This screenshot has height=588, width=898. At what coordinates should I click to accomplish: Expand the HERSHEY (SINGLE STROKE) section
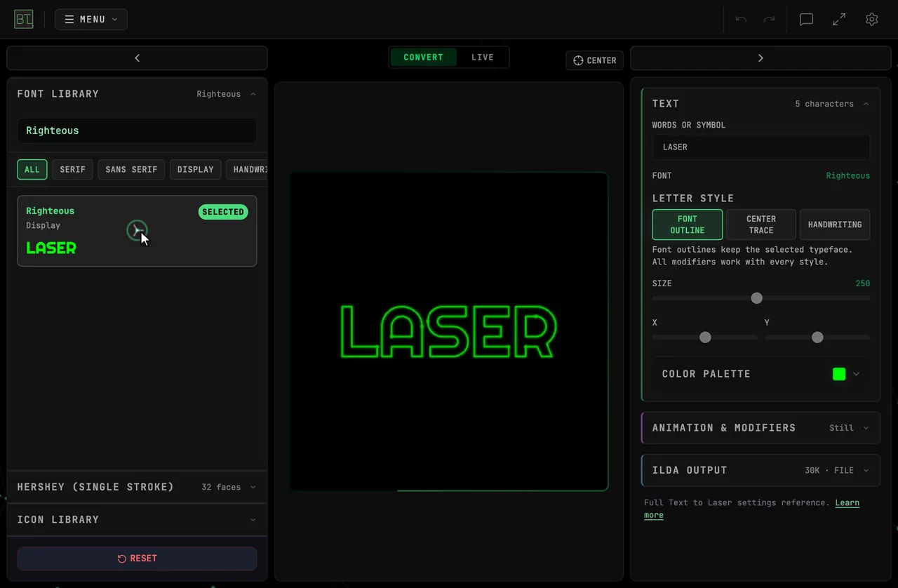pos(137,487)
